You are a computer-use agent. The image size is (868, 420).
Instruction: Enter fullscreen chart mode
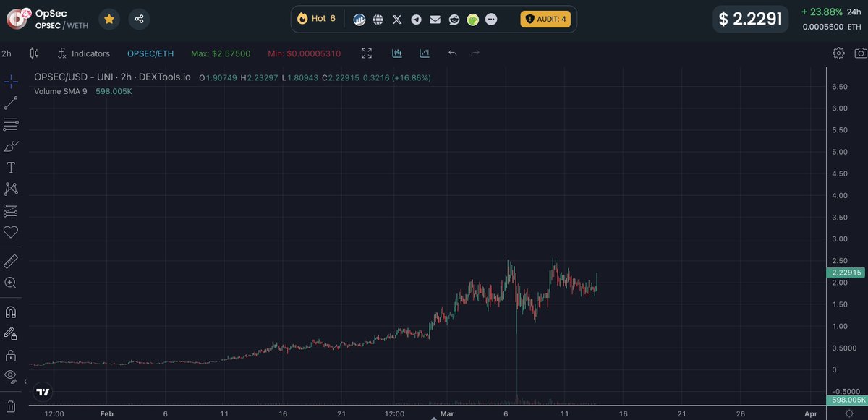pos(367,53)
